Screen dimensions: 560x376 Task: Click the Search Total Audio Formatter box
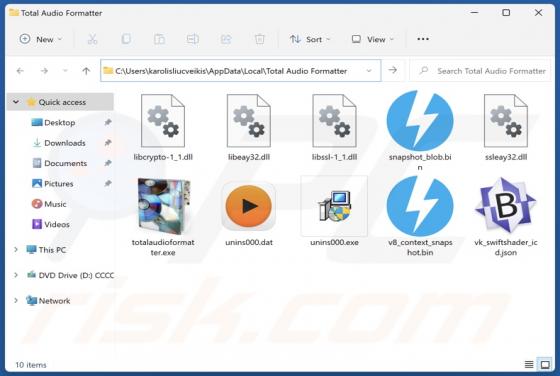pyautogui.click(x=481, y=71)
